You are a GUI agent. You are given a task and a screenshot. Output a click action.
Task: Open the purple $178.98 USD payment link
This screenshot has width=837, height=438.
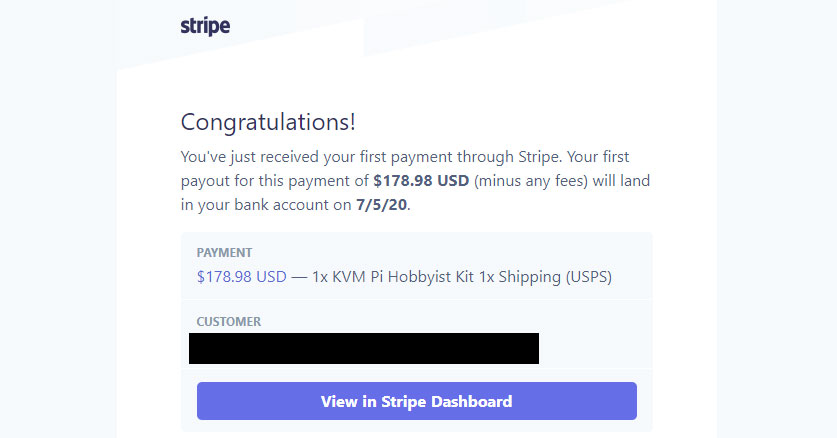point(242,276)
